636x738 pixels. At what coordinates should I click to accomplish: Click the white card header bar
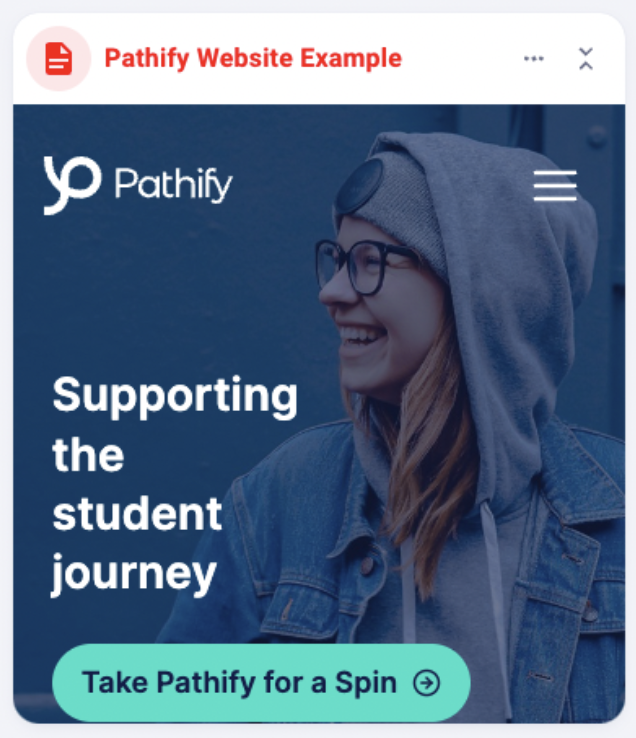[319, 59]
